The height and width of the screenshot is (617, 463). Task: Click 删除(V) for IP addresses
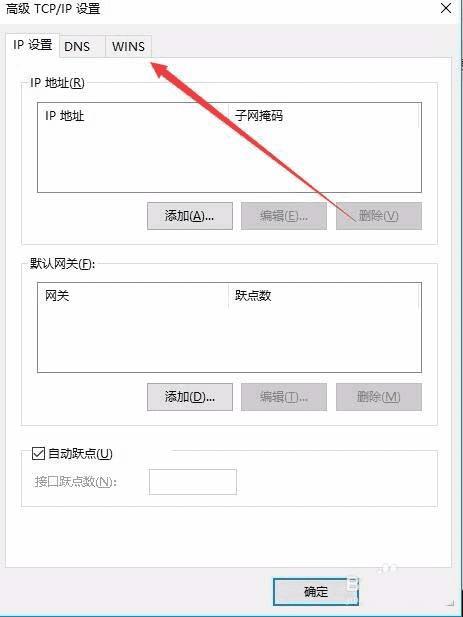(378, 216)
